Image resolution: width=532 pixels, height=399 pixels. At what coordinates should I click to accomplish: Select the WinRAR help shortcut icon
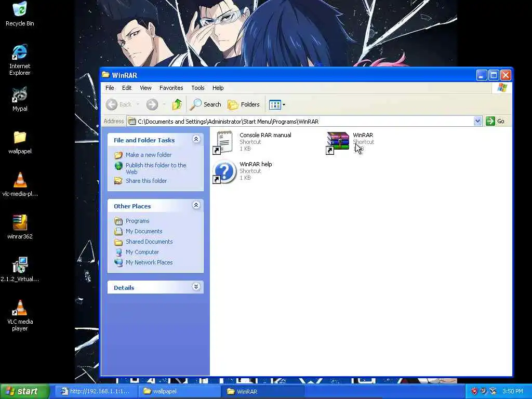tap(224, 171)
